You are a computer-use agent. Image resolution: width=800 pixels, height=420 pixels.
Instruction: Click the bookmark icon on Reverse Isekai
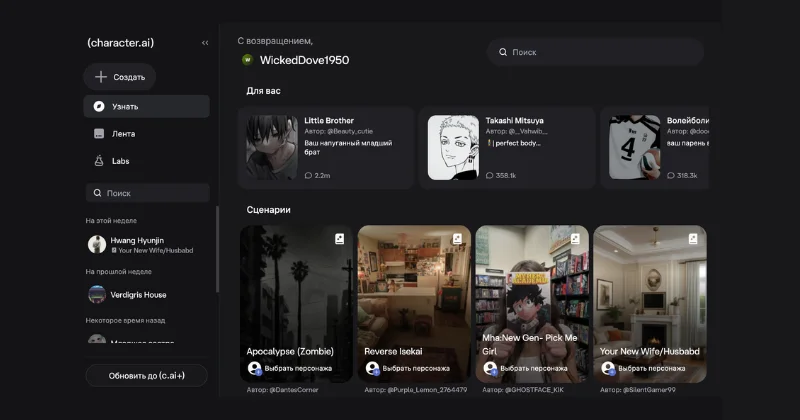point(457,239)
